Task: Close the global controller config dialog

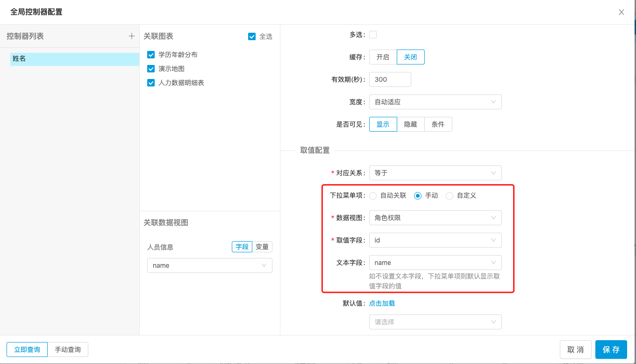Action: tap(621, 12)
